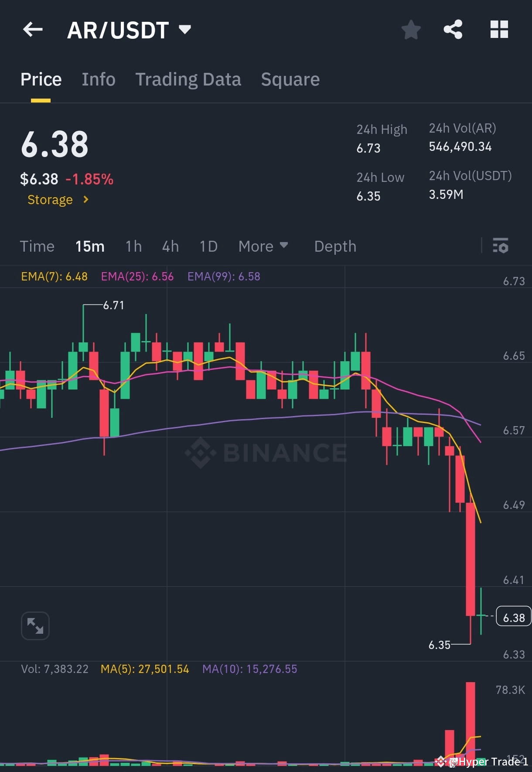View the Info section
The width and height of the screenshot is (532, 772).
coord(98,79)
